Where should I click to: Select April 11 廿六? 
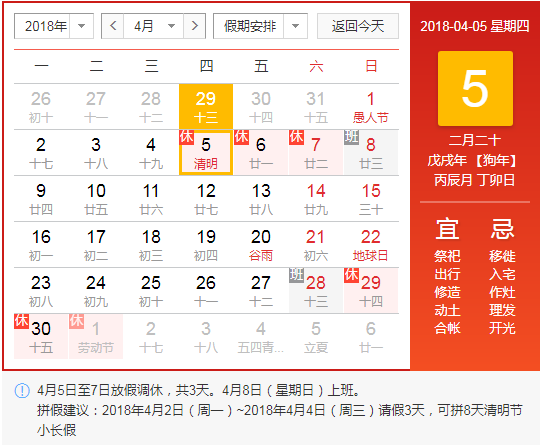pos(151,199)
